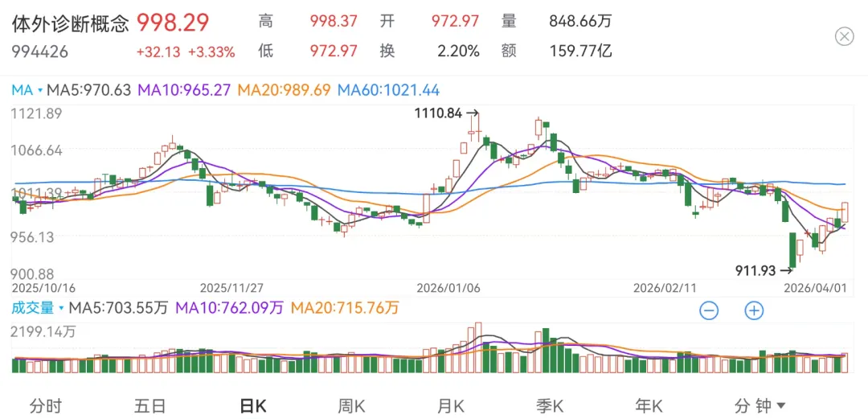Select the 月K tab
868x419 pixels.
pos(450,406)
